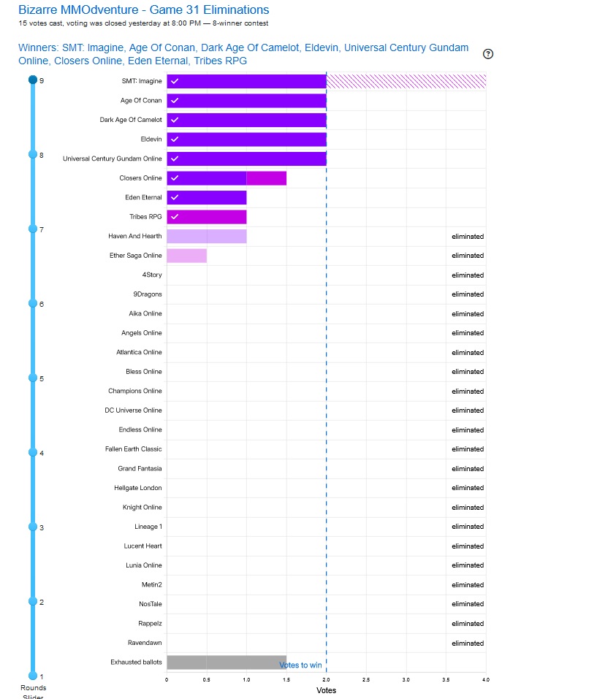Click the Atlantica Online candidate label

pos(139,352)
